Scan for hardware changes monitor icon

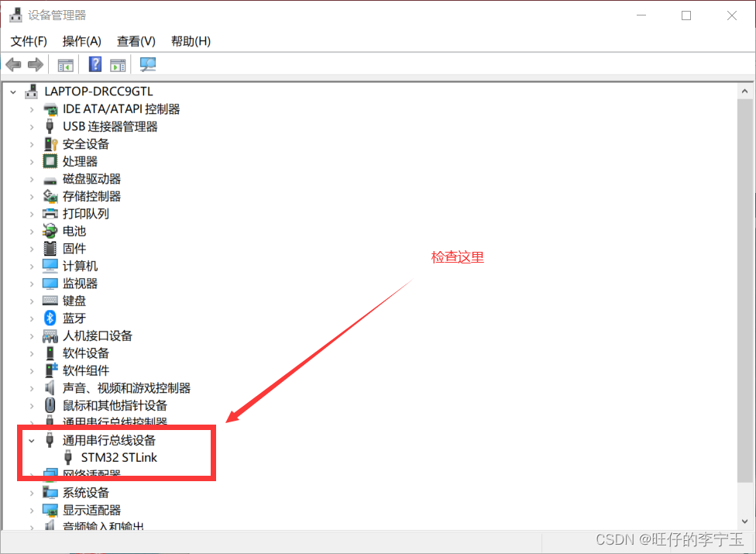coord(147,64)
